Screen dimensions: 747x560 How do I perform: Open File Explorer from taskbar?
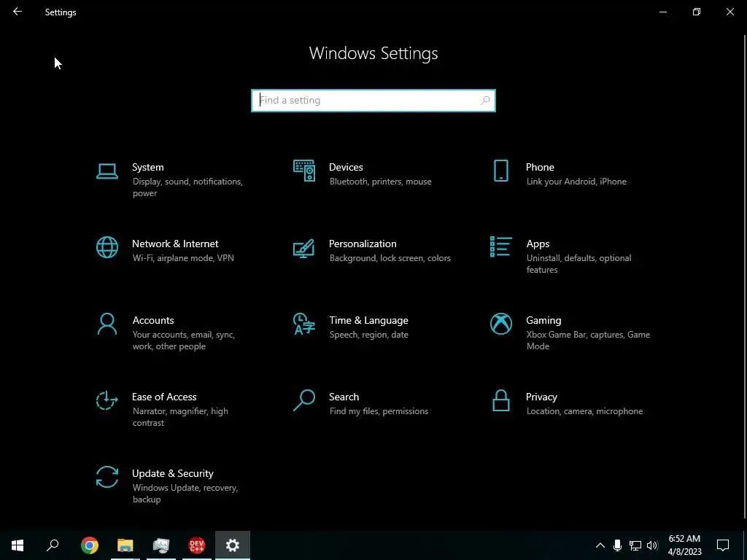(x=125, y=545)
